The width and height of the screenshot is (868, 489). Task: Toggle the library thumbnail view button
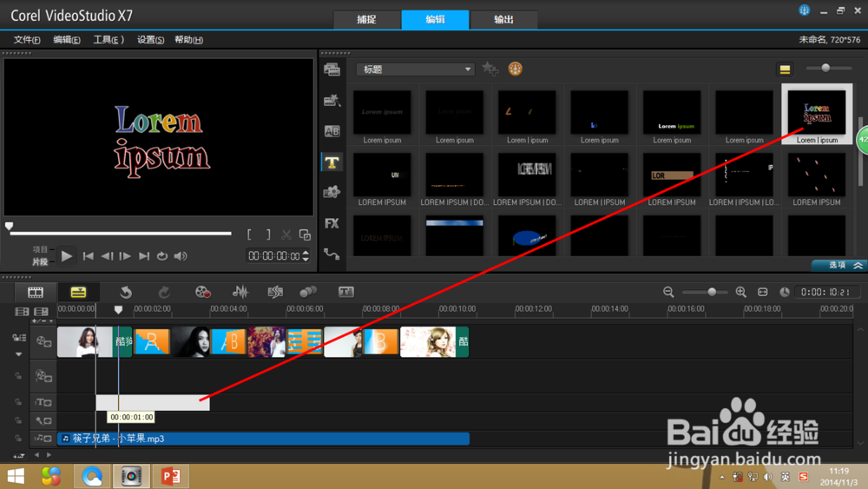[x=785, y=69]
